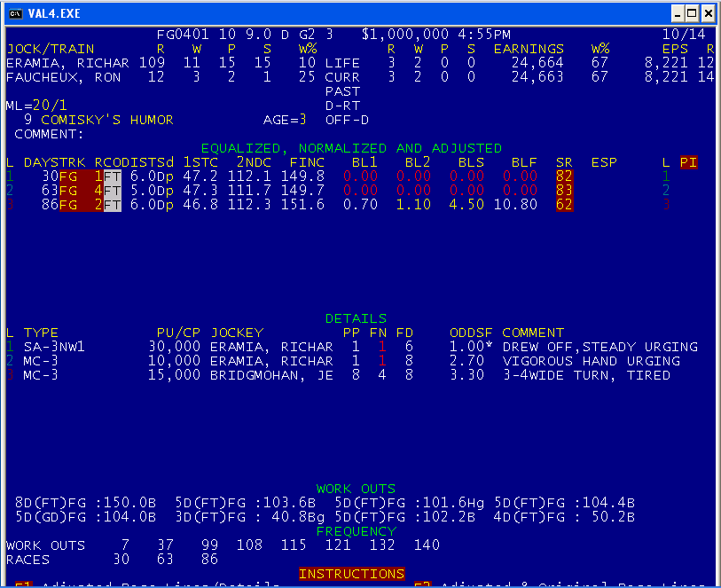721x588 pixels.
Task: Open the console system menu icon
Action: (16, 13)
